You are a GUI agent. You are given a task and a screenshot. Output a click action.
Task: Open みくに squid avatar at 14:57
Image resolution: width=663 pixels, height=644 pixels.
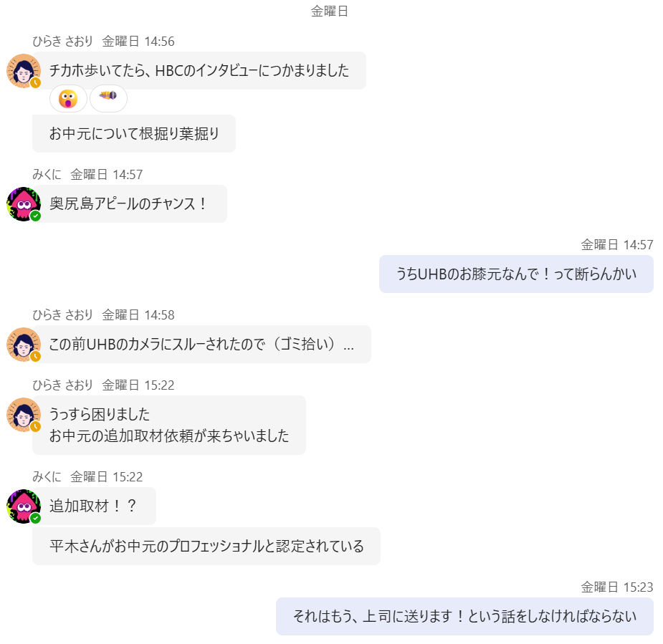24,204
